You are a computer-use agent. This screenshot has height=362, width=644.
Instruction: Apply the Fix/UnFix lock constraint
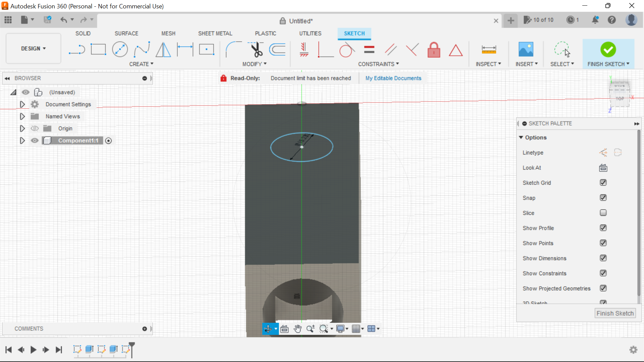(434, 50)
